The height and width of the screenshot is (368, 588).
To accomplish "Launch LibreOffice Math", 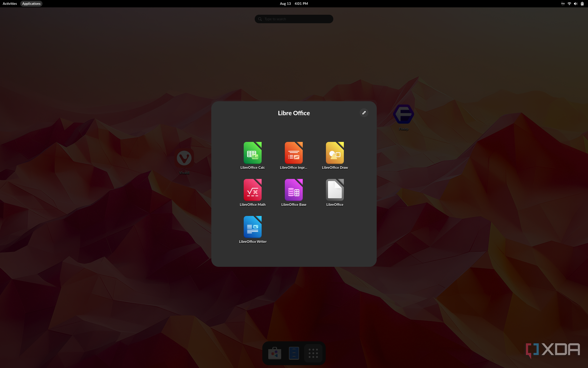I will (252, 193).
